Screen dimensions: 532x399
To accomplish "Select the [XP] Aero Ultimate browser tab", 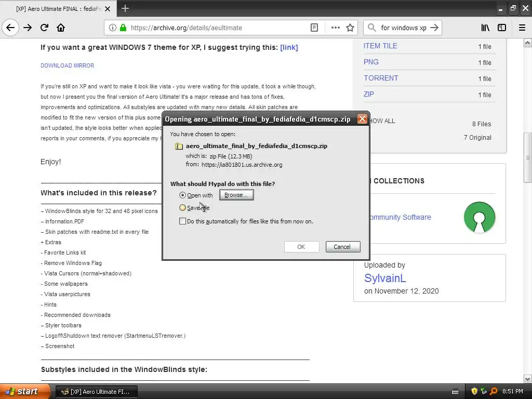I will [58, 9].
